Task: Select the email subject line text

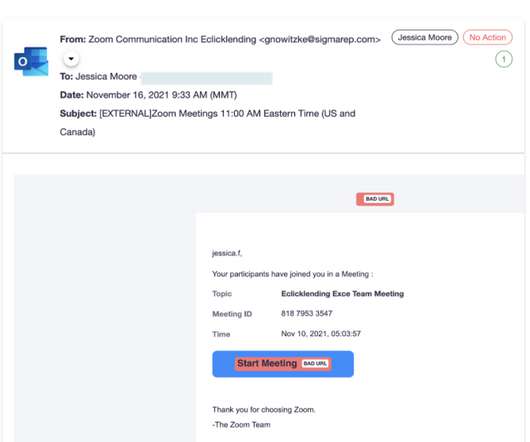Action: [208, 123]
